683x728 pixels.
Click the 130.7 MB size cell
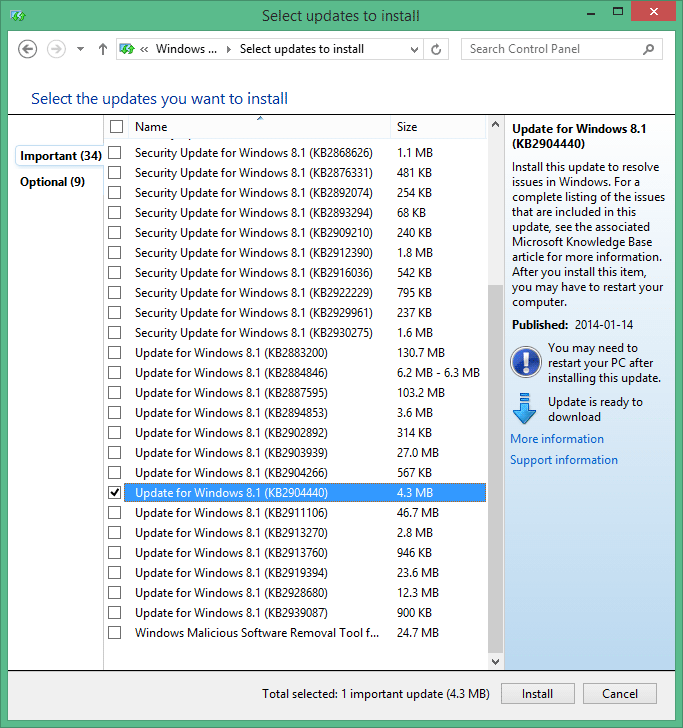pyautogui.click(x=421, y=353)
